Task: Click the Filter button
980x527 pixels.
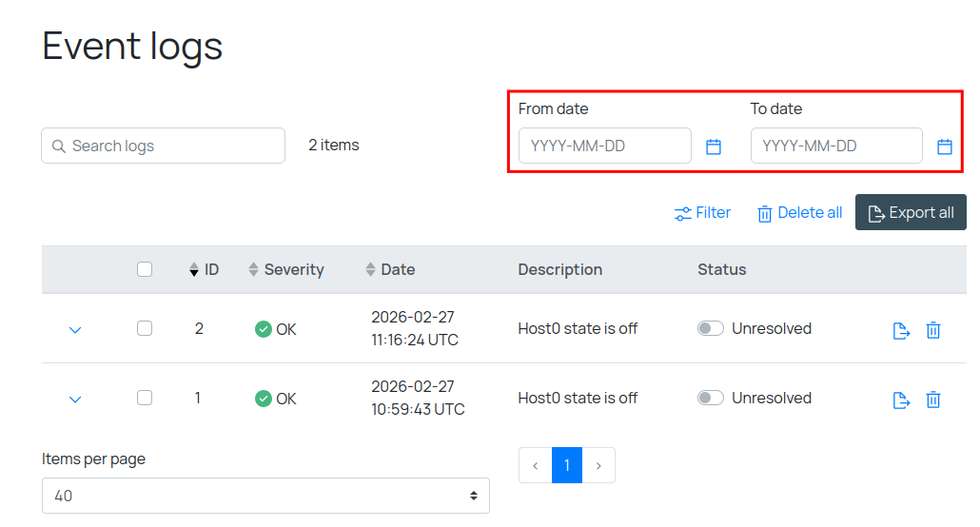Action: 702,213
